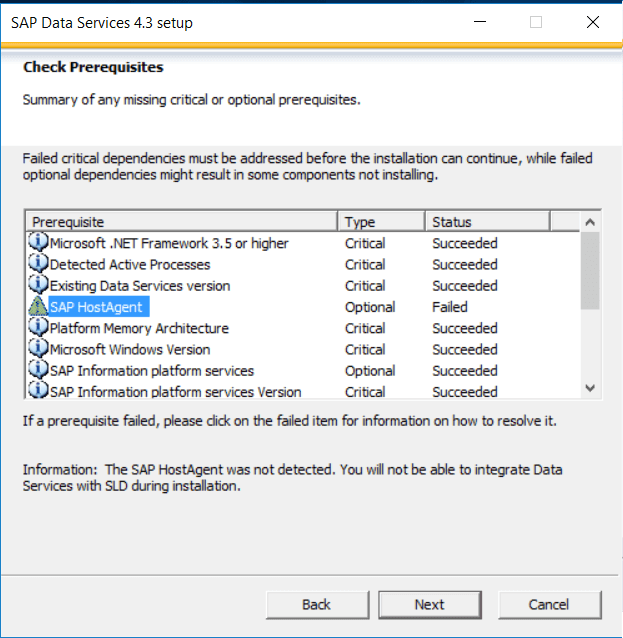Click info icon beside Microsoft .NET Framework row
623x638 pixels.
click(x=38, y=242)
